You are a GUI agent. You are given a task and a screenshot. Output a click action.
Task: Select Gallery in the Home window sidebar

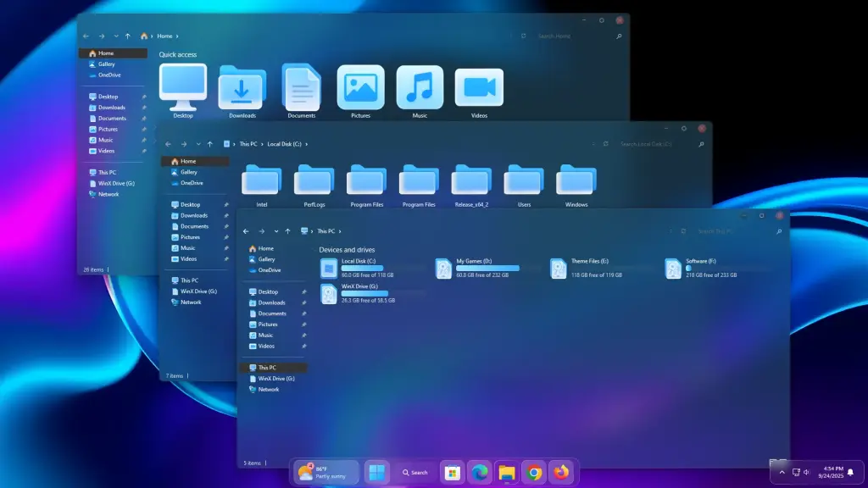(106, 64)
